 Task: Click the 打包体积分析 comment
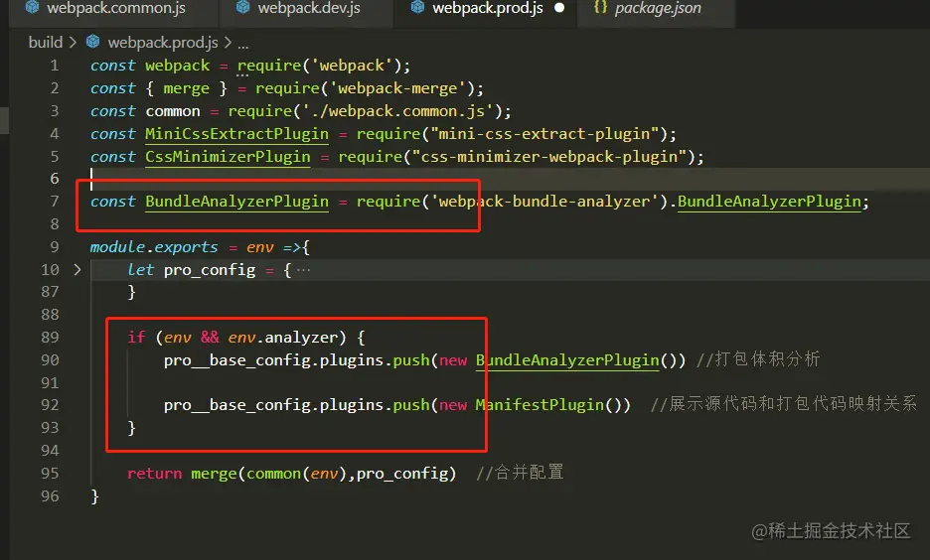point(758,359)
